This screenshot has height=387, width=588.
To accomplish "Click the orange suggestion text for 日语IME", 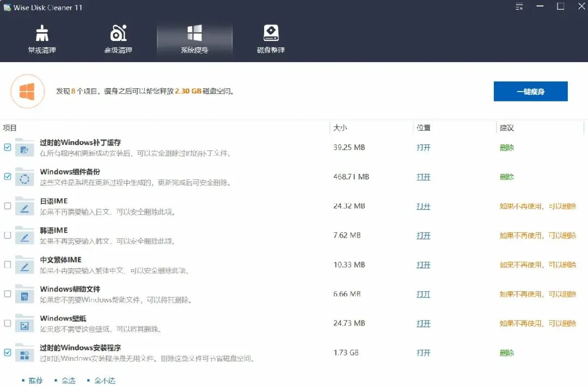I will pos(538,206).
